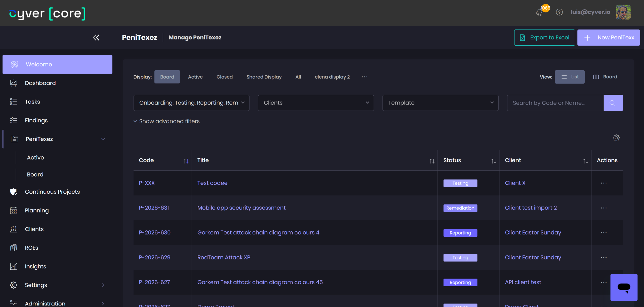Select the All display tab
Viewport: 644px width, 307px height.
[298, 77]
